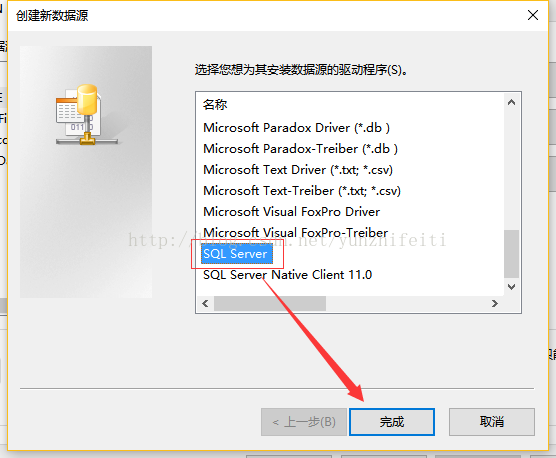Image resolution: width=556 pixels, height=458 pixels.
Task: Click the data source database icon
Action: point(87,115)
